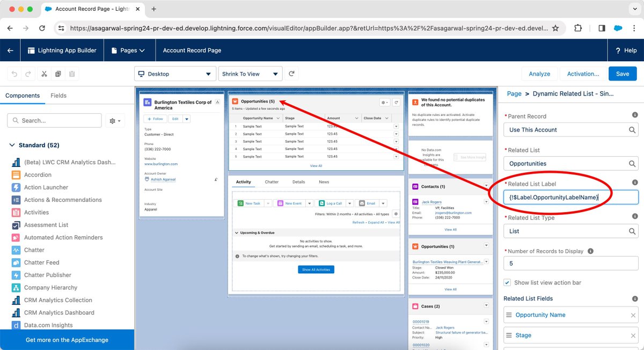Click the Number of Records to Display field
Viewport: 644px width, 350px height.
pyautogui.click(x=571, y=264)
